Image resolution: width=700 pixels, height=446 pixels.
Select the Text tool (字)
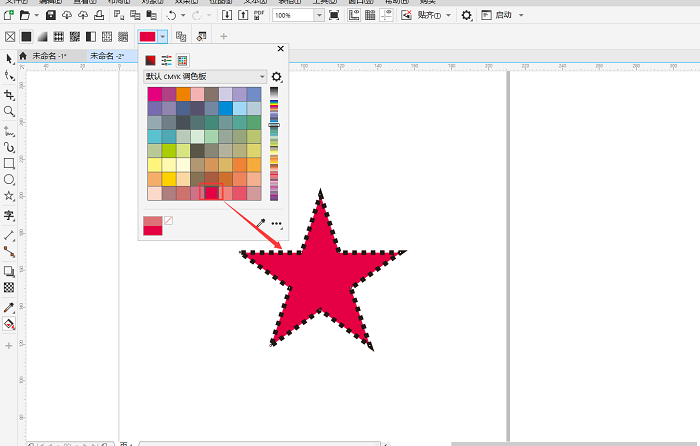click(9, 215)
